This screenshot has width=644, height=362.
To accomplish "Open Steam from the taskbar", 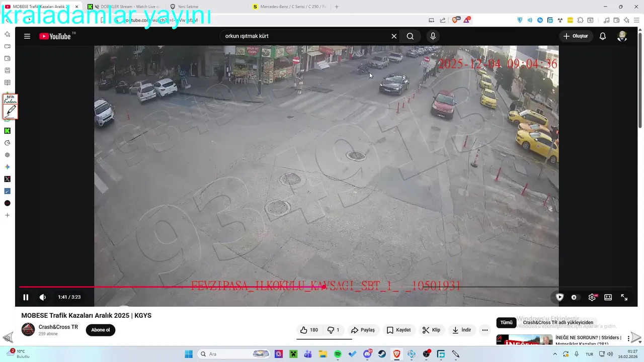I will (x=382, y=354).
